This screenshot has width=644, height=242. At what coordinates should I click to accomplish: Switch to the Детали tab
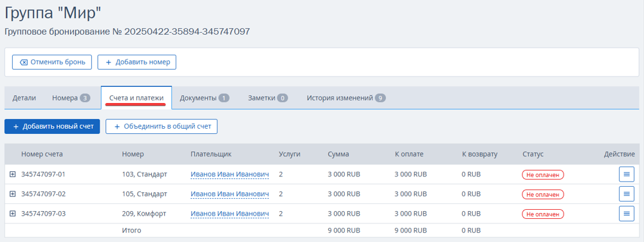[x=24, y=98]
